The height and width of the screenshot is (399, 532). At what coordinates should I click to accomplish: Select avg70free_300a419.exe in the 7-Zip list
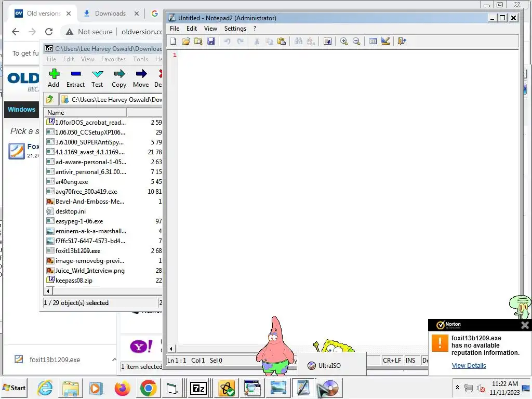[x=86, y=192]
